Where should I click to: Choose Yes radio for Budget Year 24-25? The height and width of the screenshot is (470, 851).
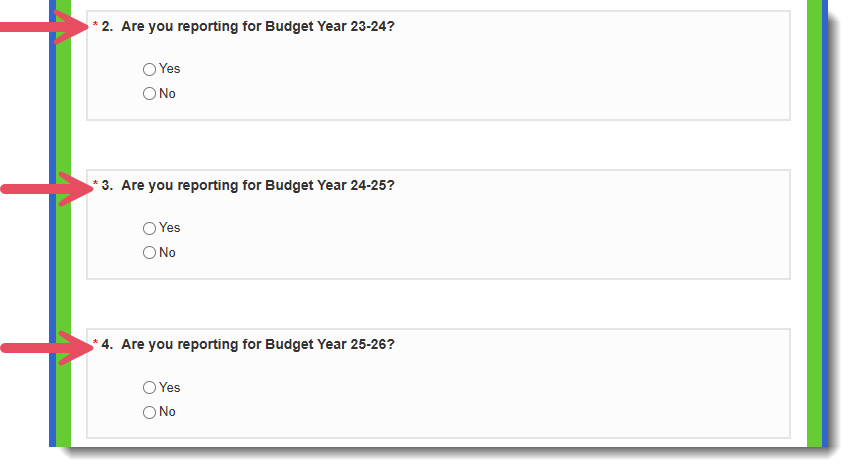coord(149,228)
